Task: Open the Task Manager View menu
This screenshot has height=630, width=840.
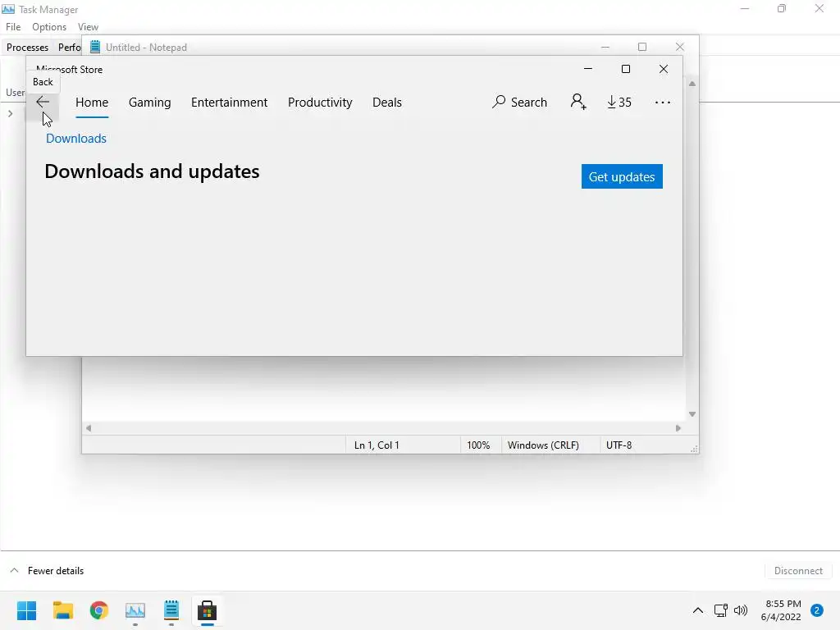Action: point(88,27)
